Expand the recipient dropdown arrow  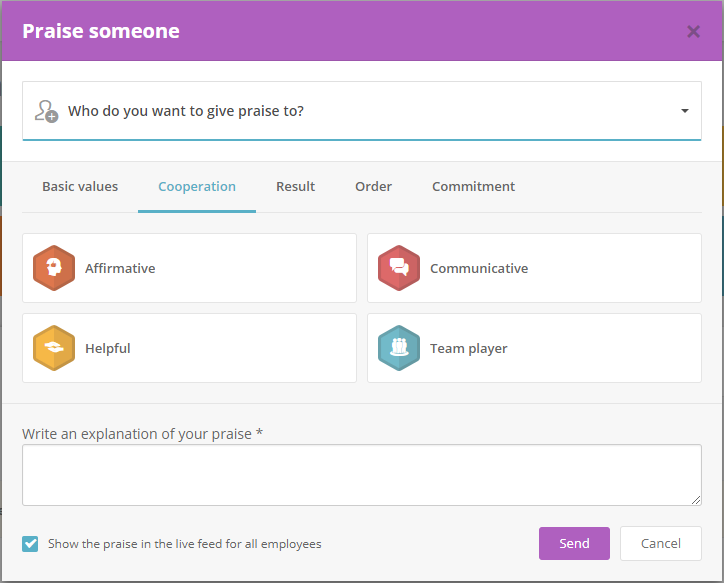coord(685,111)
